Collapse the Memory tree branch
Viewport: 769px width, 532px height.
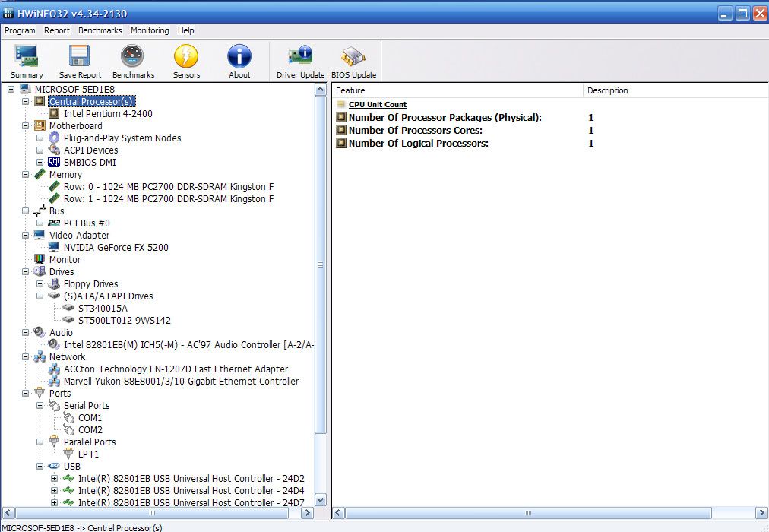[26, 175]
